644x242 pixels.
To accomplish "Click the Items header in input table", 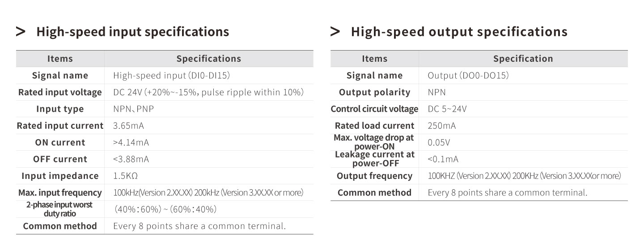I will pyautogui.click(x=60, y=59).
